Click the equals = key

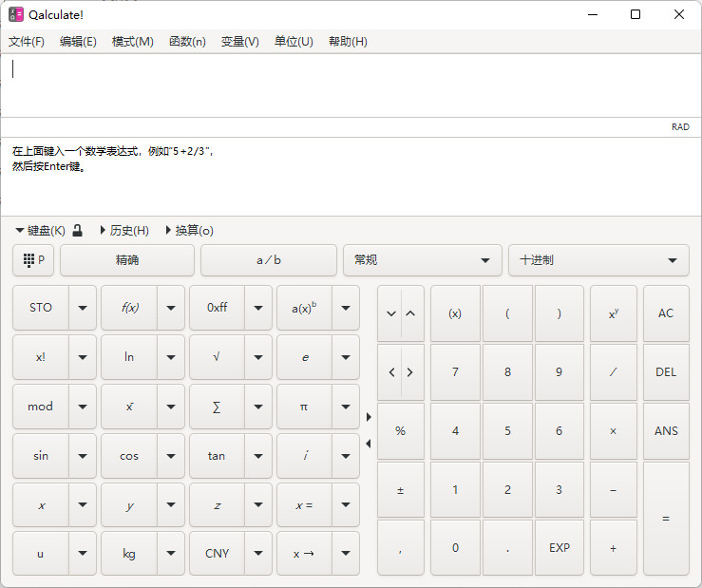pos(666,519)
